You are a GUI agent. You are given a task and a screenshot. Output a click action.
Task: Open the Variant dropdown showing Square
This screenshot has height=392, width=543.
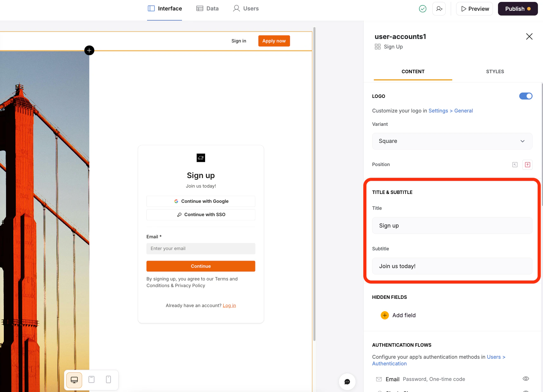pyautogui.click(x=452, y=141)
